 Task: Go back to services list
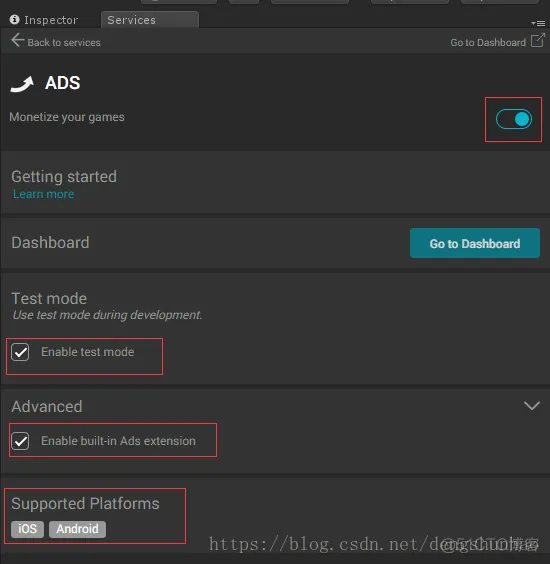(64, 42)
